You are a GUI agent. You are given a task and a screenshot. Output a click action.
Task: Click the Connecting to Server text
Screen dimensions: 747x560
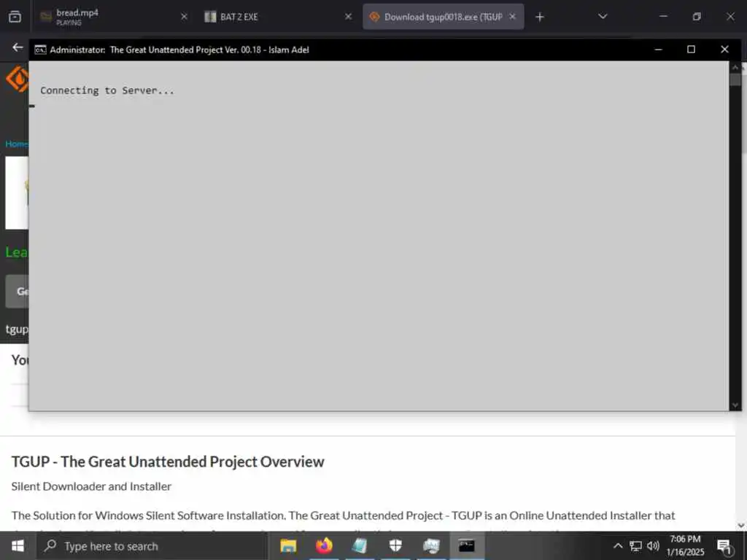107,90
